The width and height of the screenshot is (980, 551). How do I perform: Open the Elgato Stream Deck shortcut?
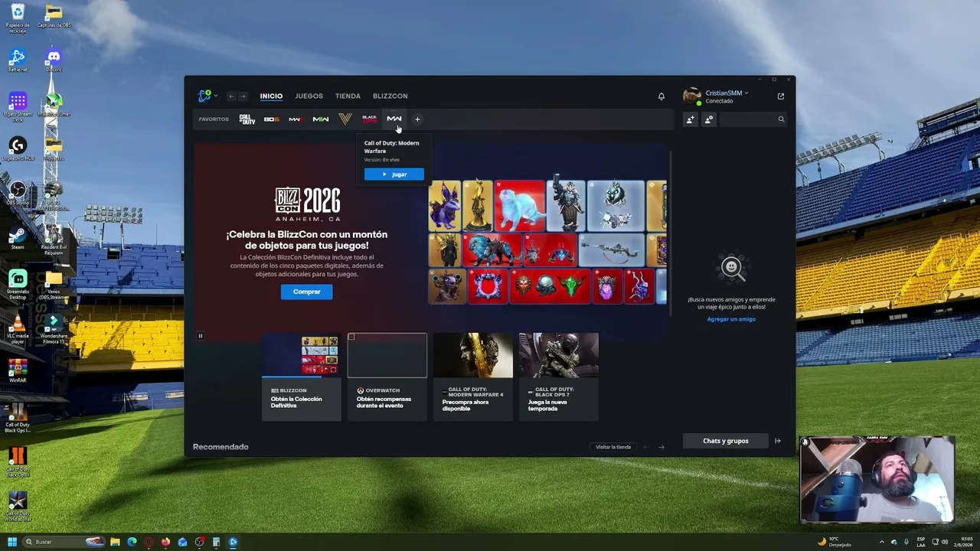pyautogui.click(x=18, y=106)
